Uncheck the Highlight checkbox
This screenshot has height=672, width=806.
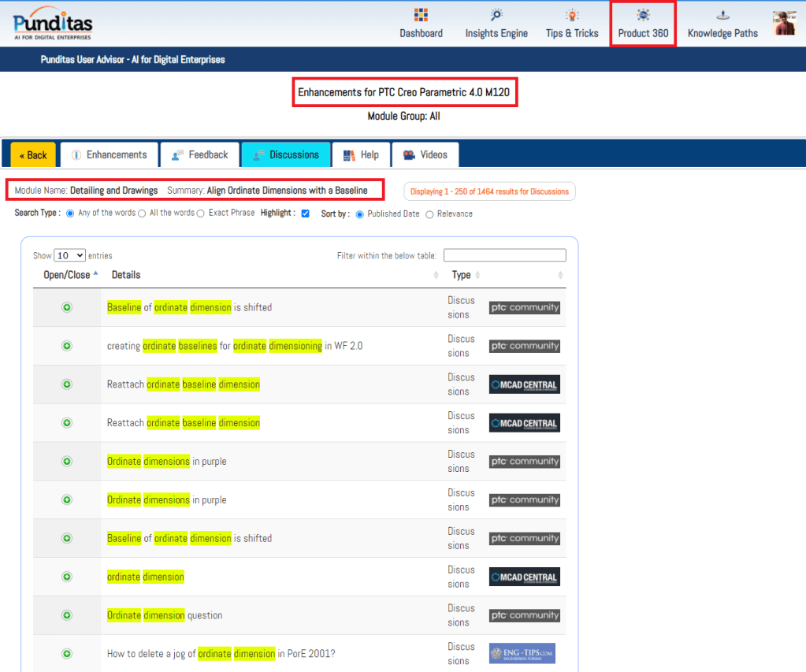tap(305, 213)
